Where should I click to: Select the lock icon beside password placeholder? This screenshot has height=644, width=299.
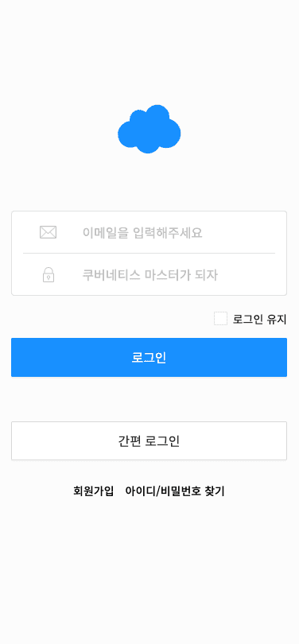coord(49,274)
